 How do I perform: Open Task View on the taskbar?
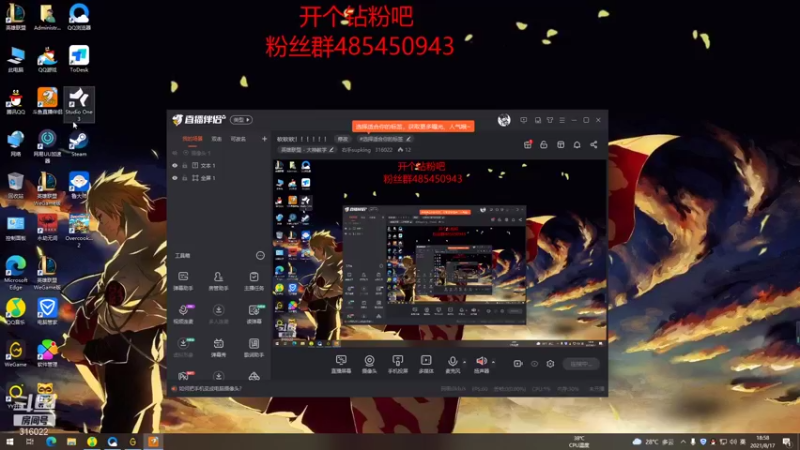pos(30,441)
